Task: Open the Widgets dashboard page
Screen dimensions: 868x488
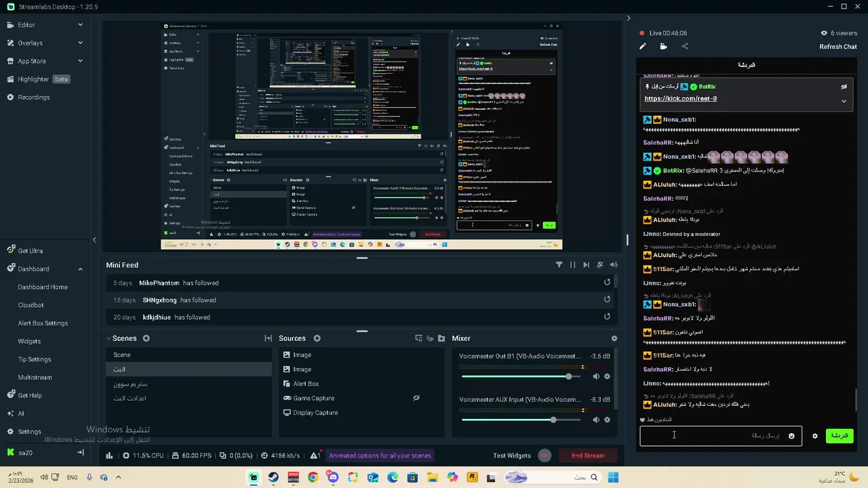Action: coord(29,342)
